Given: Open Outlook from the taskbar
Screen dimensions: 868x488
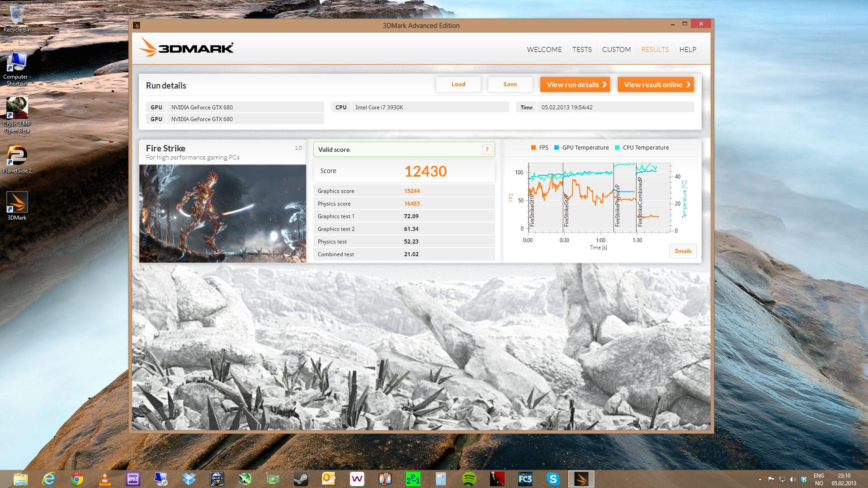Looking at the screenshot, I should click(x=329, y=479).
